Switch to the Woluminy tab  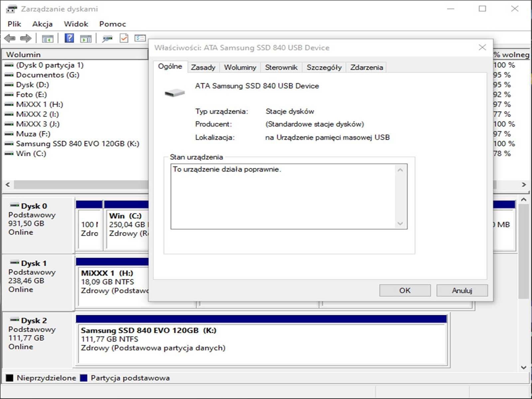(240, 67)
